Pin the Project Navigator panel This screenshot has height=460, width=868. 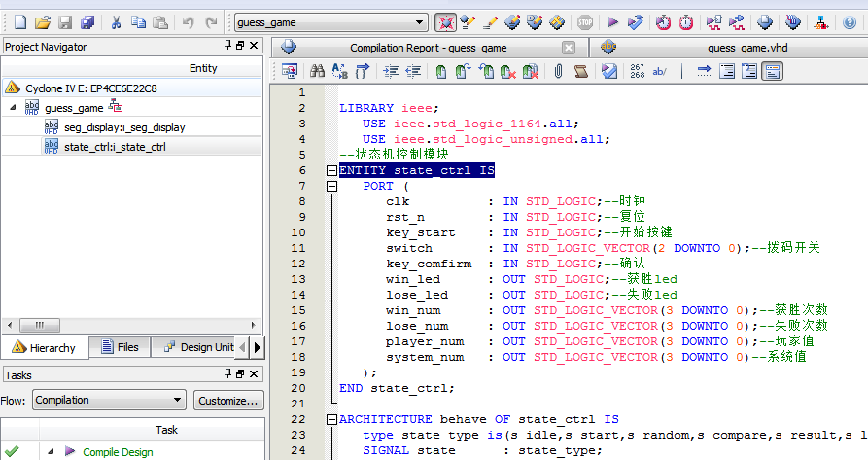[x=227, y=46]
